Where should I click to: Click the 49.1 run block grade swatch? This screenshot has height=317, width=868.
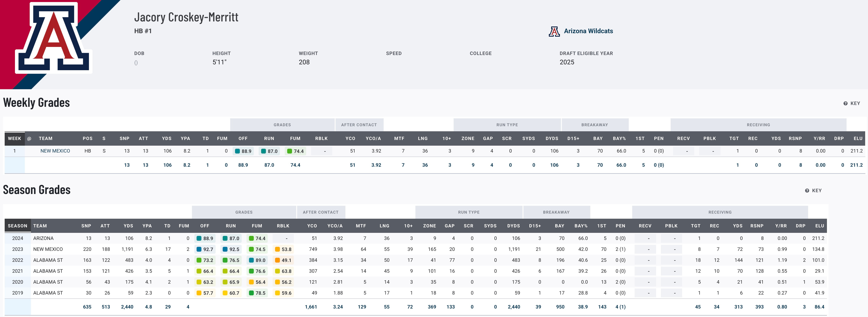[278, 260]
